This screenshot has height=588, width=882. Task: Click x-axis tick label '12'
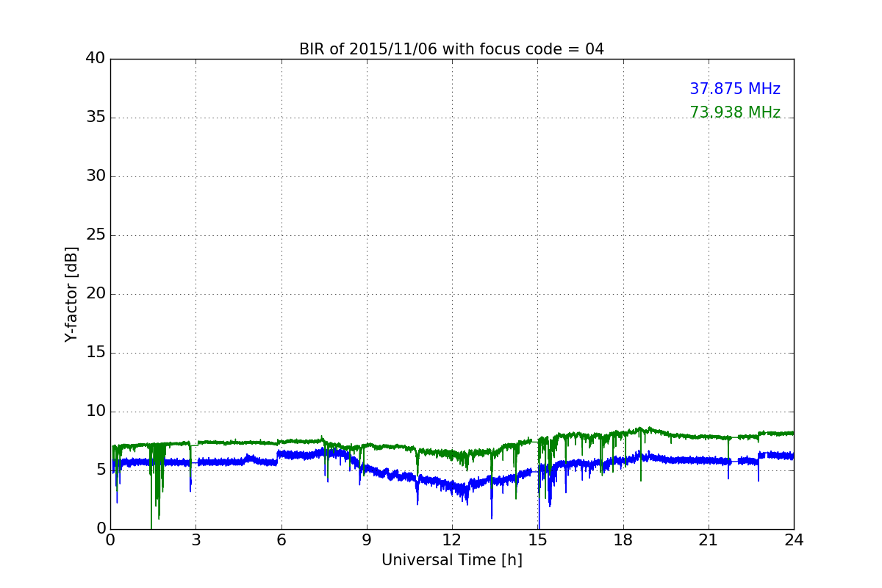[452, 540]
